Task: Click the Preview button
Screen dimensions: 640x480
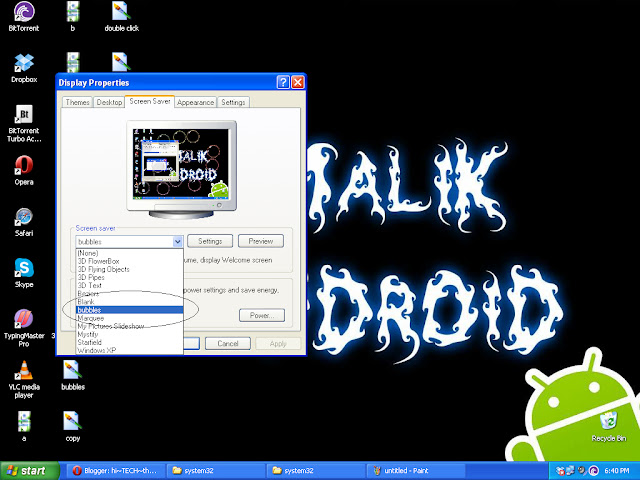Action: pos(261,241)
